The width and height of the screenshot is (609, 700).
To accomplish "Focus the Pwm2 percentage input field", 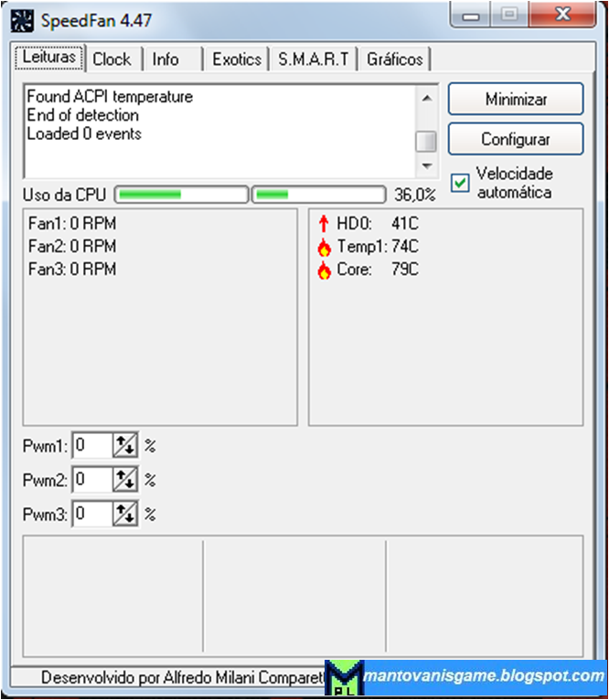I will (92, 480).
